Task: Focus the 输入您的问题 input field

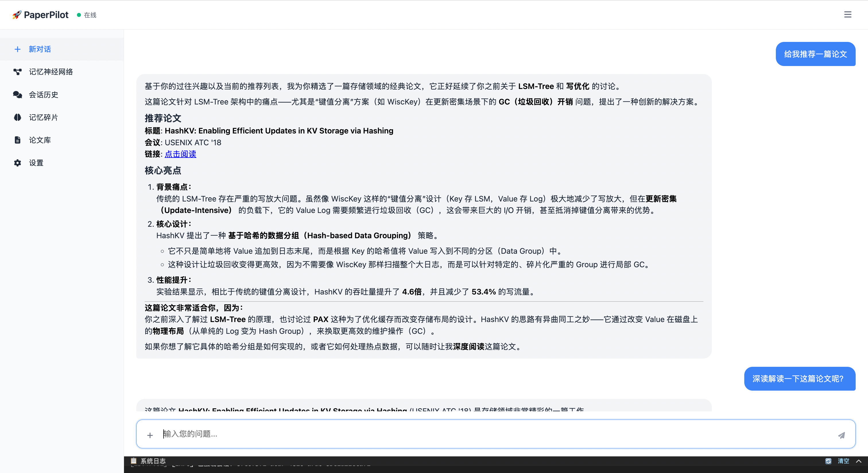Action: tap(495, 434)
